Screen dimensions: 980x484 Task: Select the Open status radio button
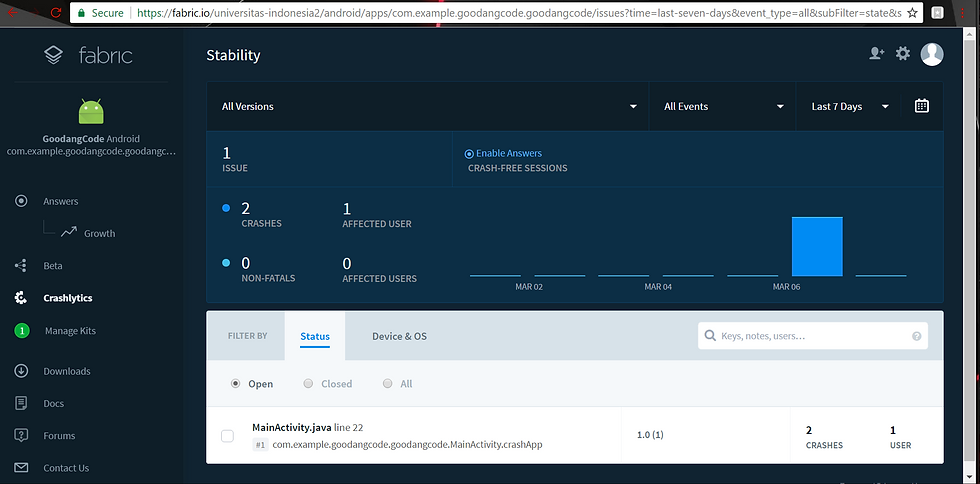pyautogui.click(x=236, y=383)
